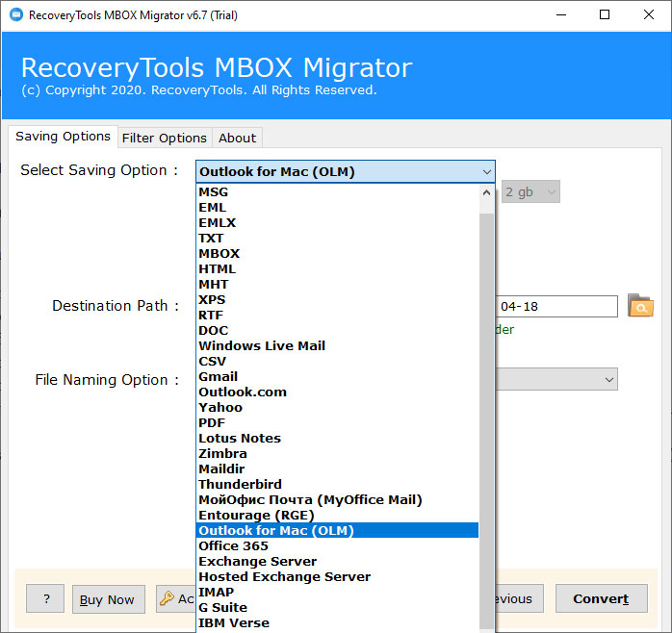Click the RecoveryTools app icon in title bar
This screenshot has width=672, height=633.
coord(16,15)
